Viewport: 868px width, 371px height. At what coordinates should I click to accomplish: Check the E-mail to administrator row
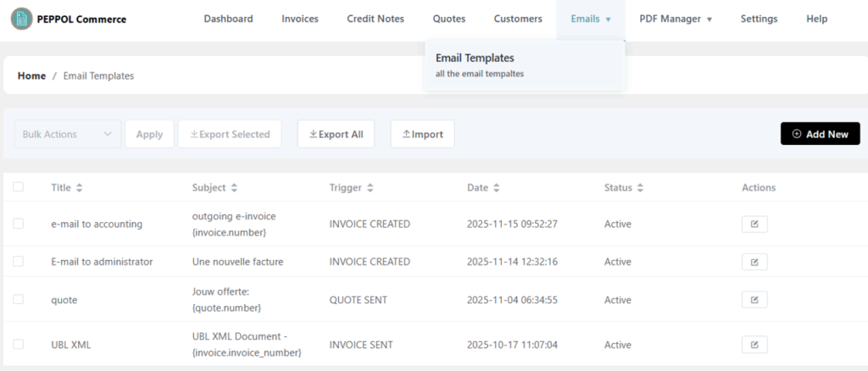pyautogui.click(x=19, y=261)
